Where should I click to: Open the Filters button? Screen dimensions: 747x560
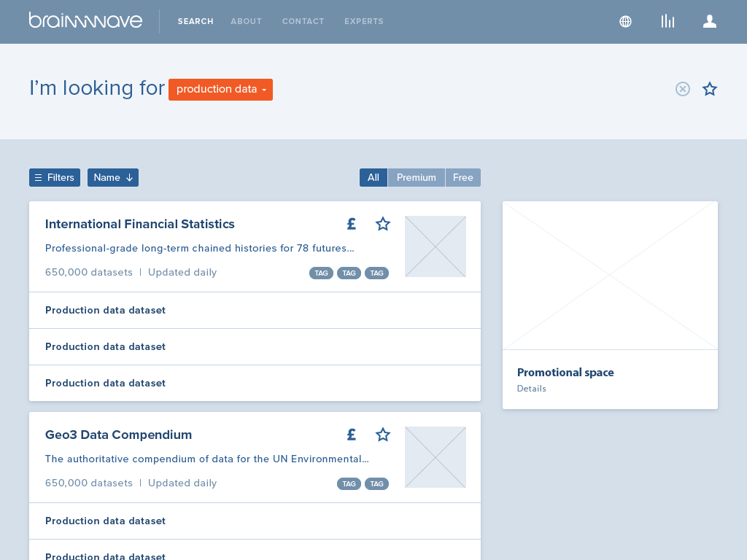[55, 178]
